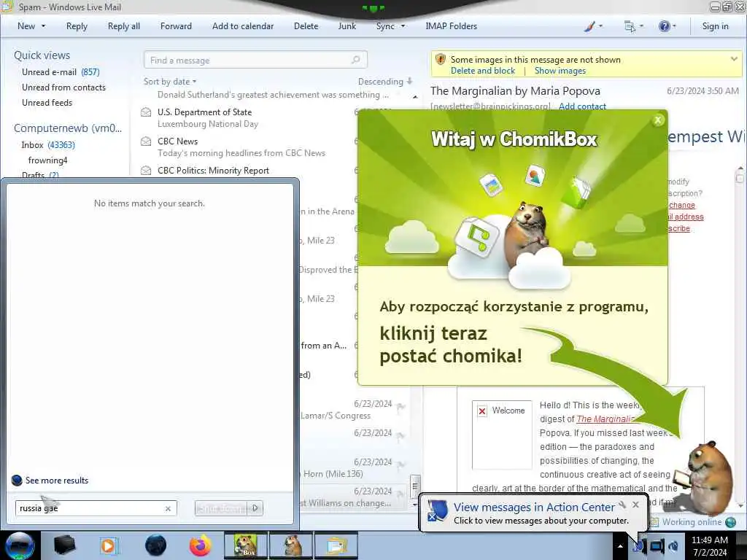Open the Menus list icon in toolbar

point(630,26)
